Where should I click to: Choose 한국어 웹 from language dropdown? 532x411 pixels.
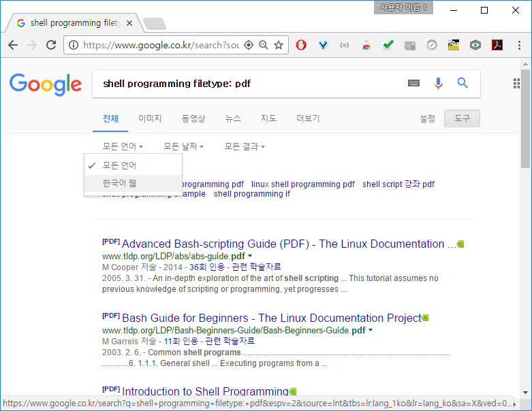pyautogui.click(x=133, y=183)
